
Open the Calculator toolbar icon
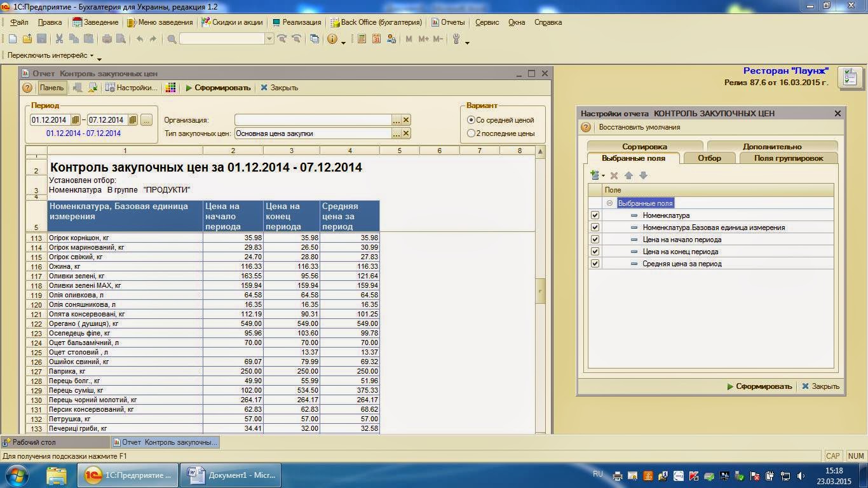point(362,39)
